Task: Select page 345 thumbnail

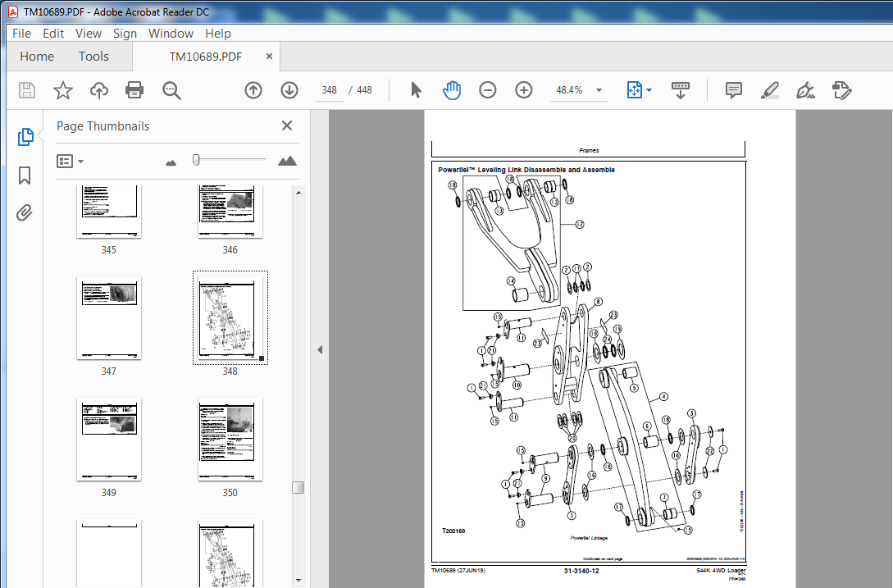Action: (x=109, y=210)
